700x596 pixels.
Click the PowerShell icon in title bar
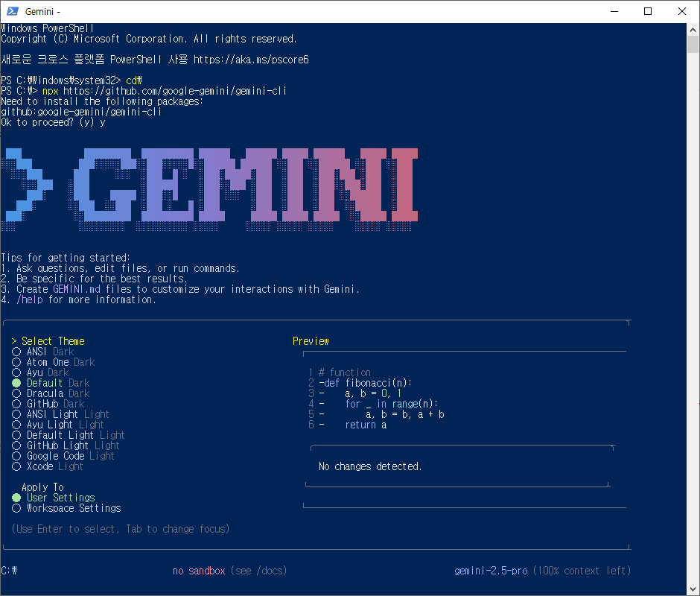coord(12,11)
